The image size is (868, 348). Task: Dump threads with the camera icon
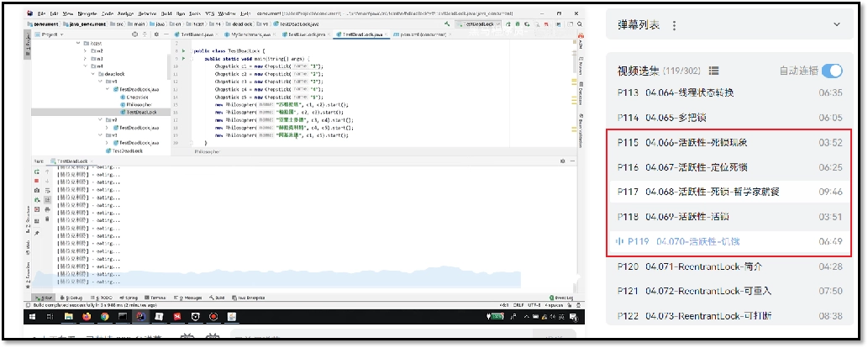(x=37, y=190)
